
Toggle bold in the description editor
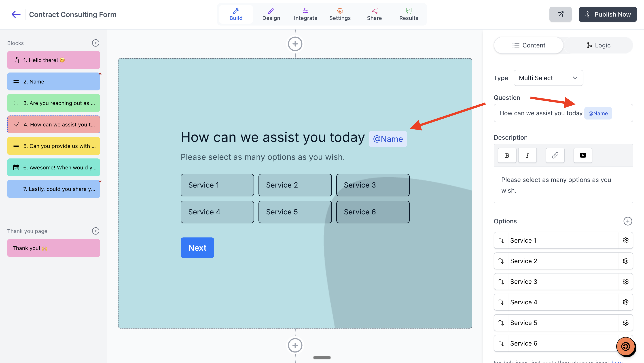(x=507, y=155)
